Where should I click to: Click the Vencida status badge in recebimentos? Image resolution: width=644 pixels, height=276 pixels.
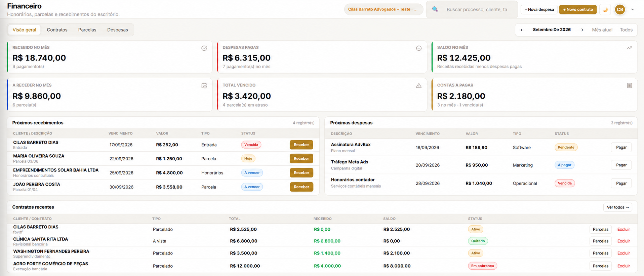(251, 145)
